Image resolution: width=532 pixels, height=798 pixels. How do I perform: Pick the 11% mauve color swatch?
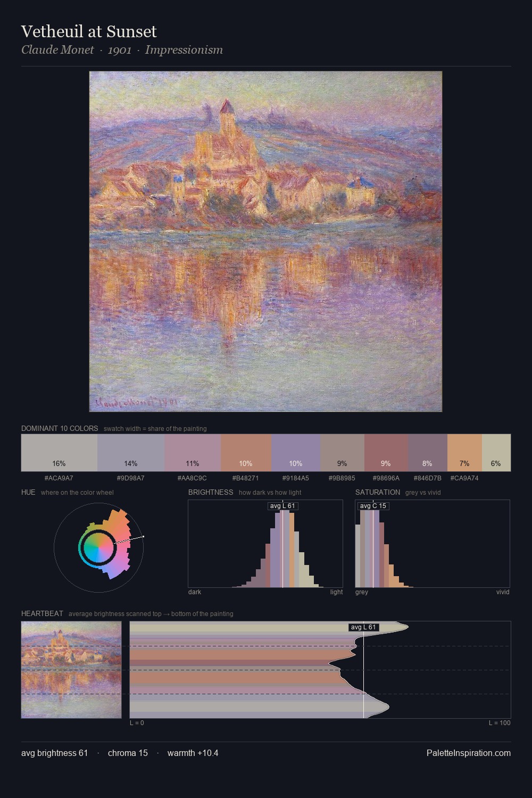(x=193, y=453)
